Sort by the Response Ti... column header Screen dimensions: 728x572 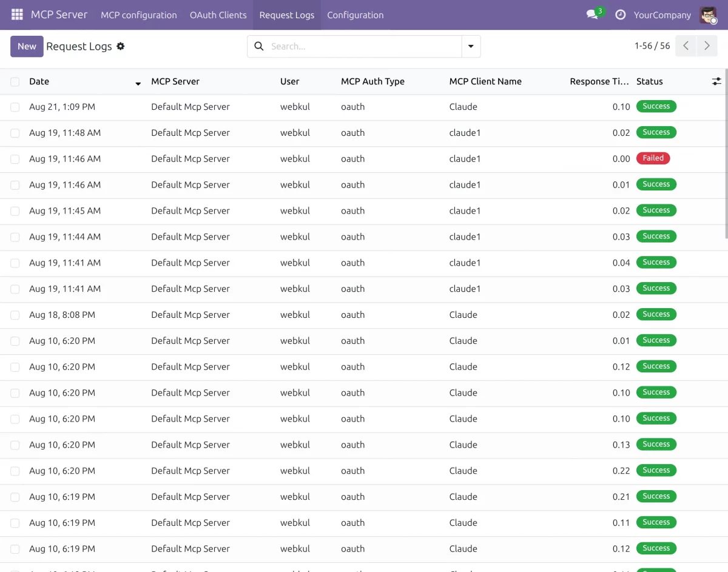tap(599, 81)
